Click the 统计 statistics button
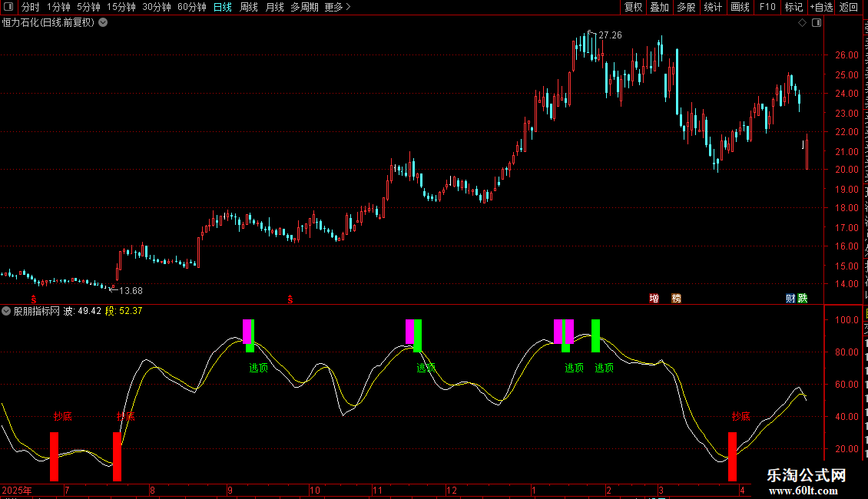Viewport: 868px width, 499px height. [713, 7]
